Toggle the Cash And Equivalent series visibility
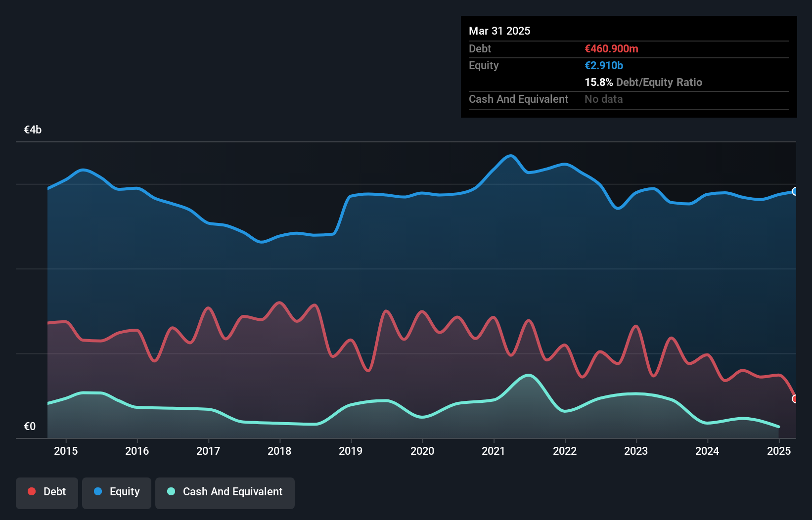This screenshot has height=520, width=812. tap(225, 492)
